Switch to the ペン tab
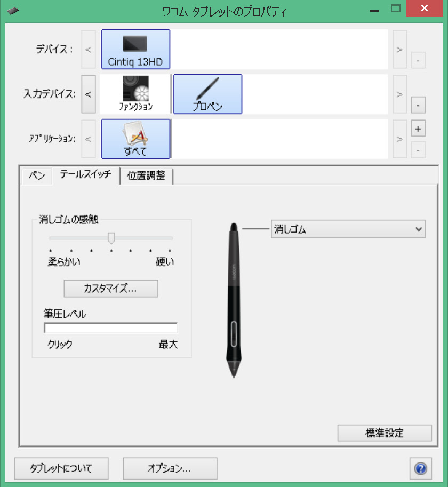Screen dimensions: 448x487 pos(37,175)
